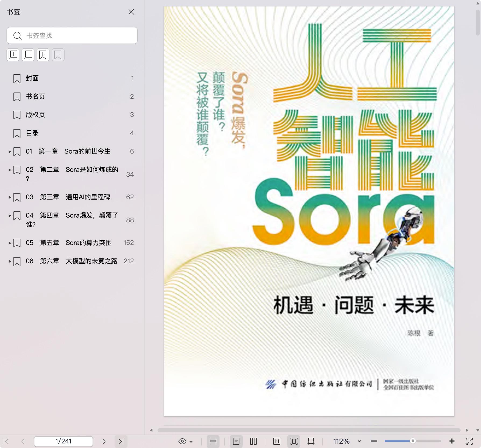Expand 第四章 Sora爆发 bookmark
The height and width of the screenshot is (448, 481).
(x=10, y=216)
